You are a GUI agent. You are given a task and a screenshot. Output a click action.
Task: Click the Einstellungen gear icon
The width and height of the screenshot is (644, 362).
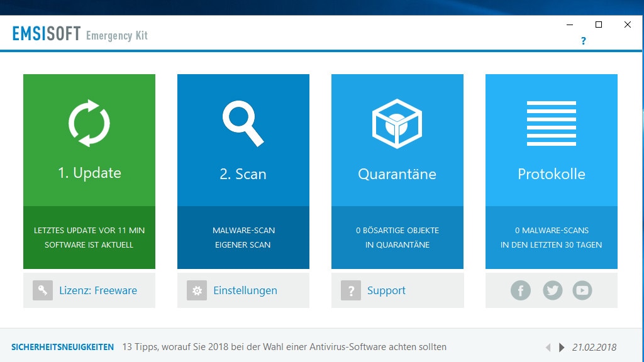click(197, 290)
